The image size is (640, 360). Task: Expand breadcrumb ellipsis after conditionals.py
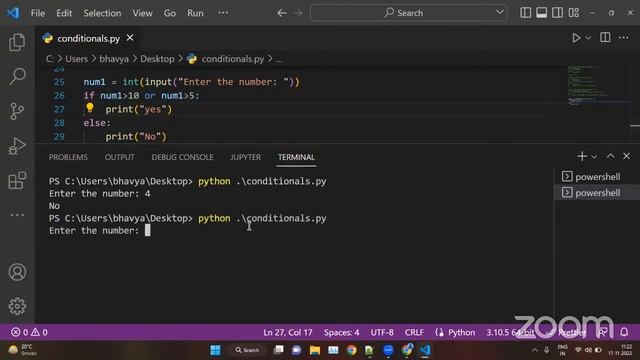279,59
